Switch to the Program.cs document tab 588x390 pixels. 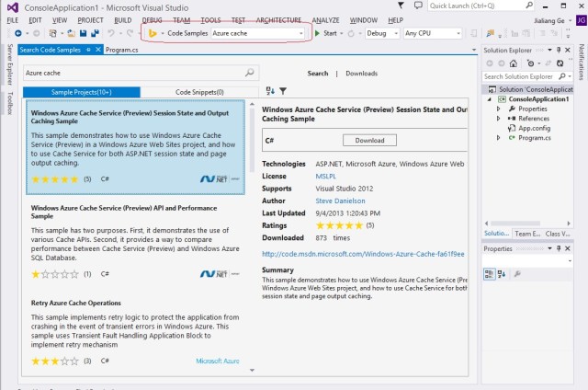click(x=122, y=50)
